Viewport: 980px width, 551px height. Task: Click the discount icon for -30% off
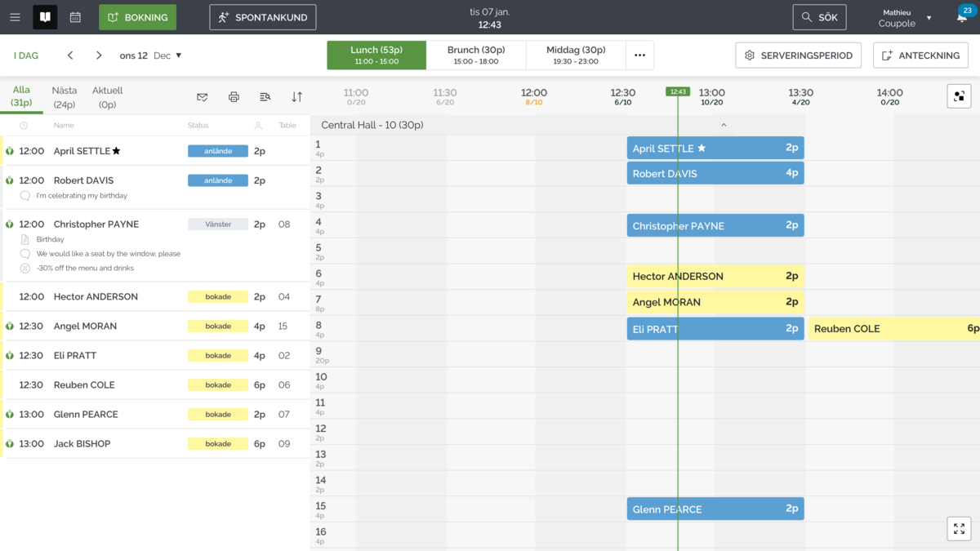[25, 268]
